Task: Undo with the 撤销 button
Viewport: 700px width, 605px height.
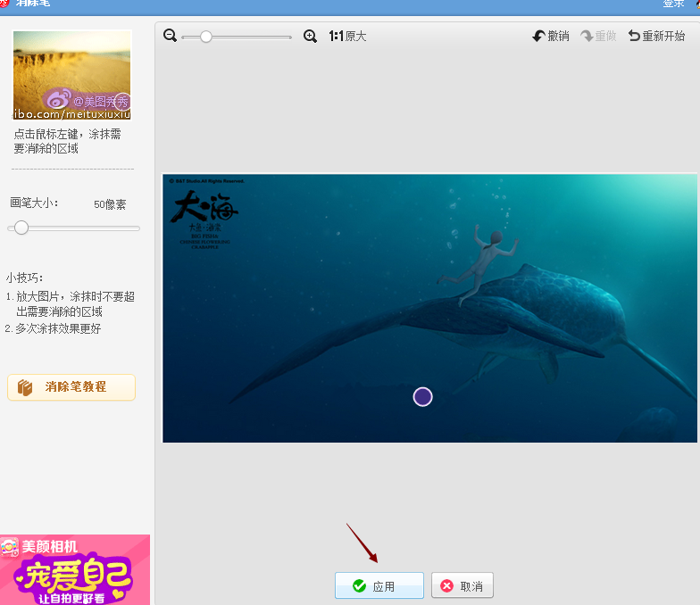Action: [x=551, y=36]
